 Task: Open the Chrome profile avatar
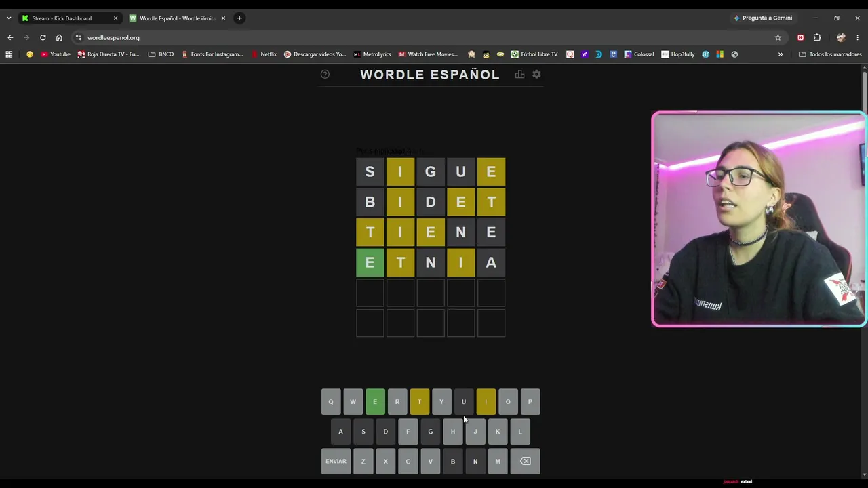tap(841, 37)
